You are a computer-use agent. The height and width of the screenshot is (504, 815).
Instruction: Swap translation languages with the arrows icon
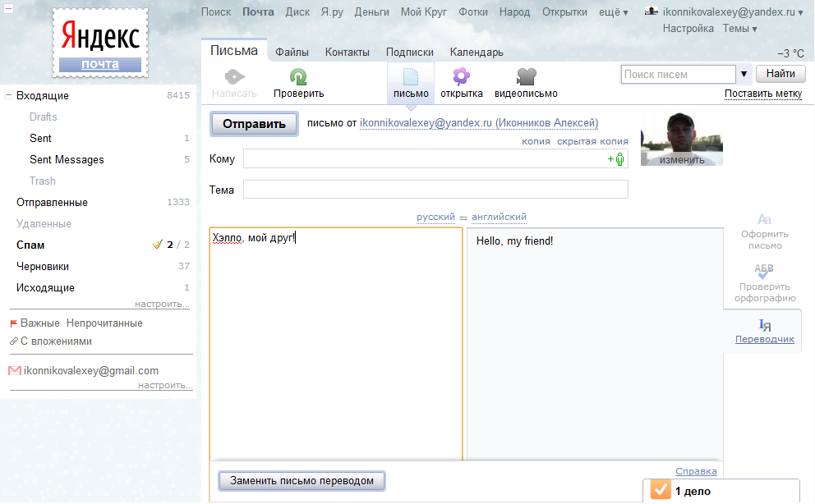coord(463,218)
